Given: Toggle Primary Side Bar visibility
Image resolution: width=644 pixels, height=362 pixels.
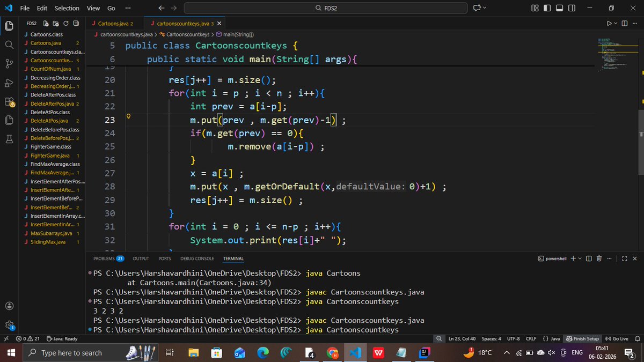Looking at the screenshot, I should [x=547, y=8].
